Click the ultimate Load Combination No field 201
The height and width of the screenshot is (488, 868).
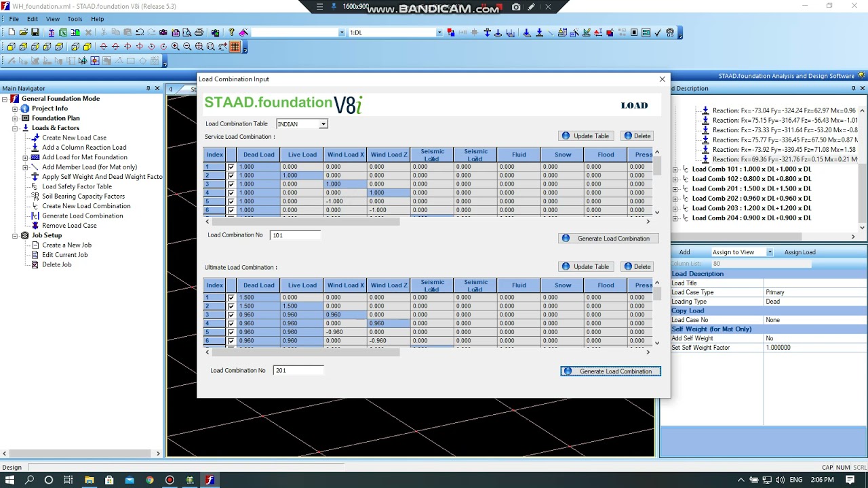click(298, 371)
